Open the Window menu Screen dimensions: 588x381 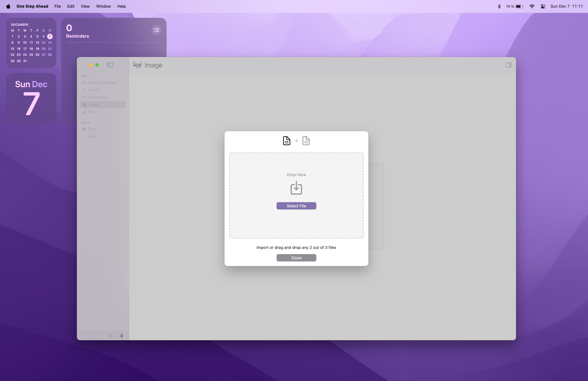click(x=103, y=6)
